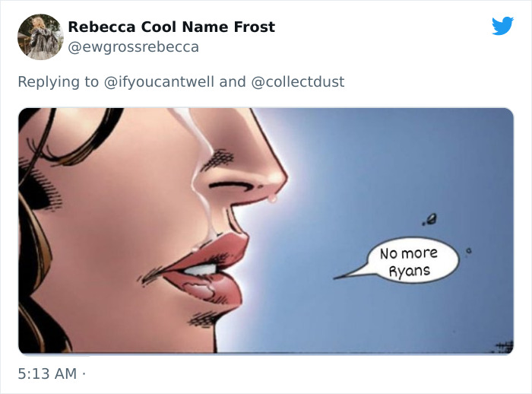Click the word "and" between the mentions

coord(233,81)
